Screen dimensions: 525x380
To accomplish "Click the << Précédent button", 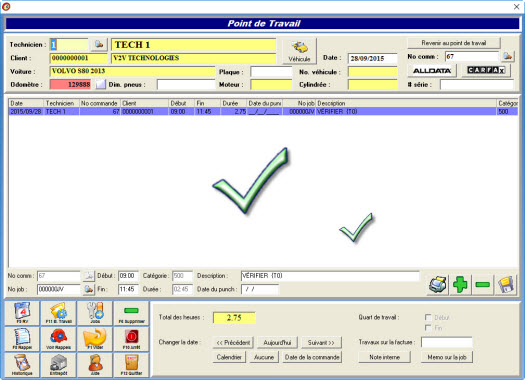I will [233, 343].
